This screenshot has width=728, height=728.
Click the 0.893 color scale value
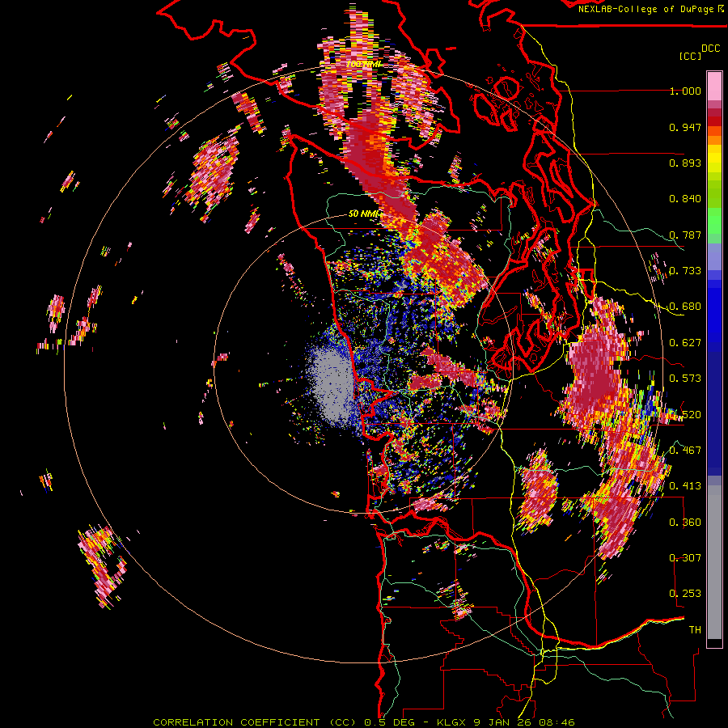point(685,163)
